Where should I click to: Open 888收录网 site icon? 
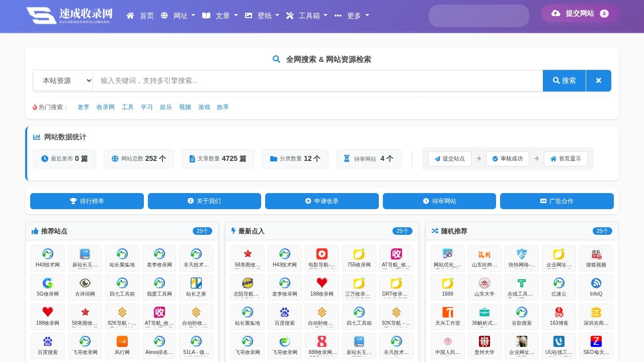point(322,346)
